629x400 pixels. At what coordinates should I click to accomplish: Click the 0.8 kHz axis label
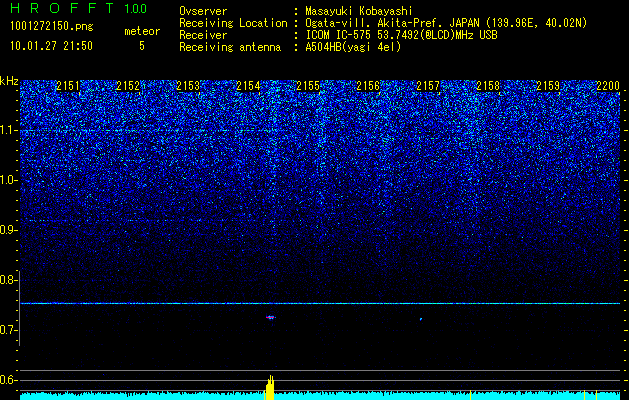click(x=9, y=280)
